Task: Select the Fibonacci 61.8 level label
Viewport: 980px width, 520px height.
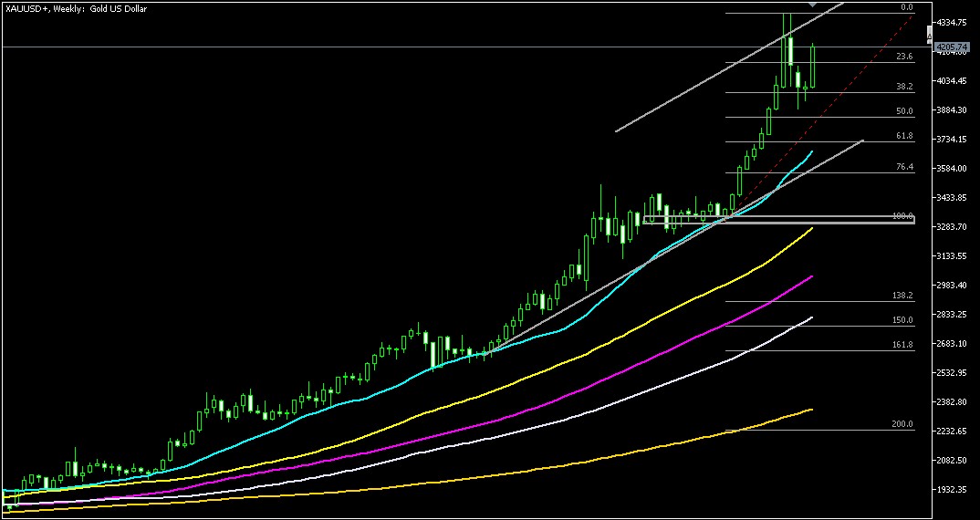Action: [903, 136]
